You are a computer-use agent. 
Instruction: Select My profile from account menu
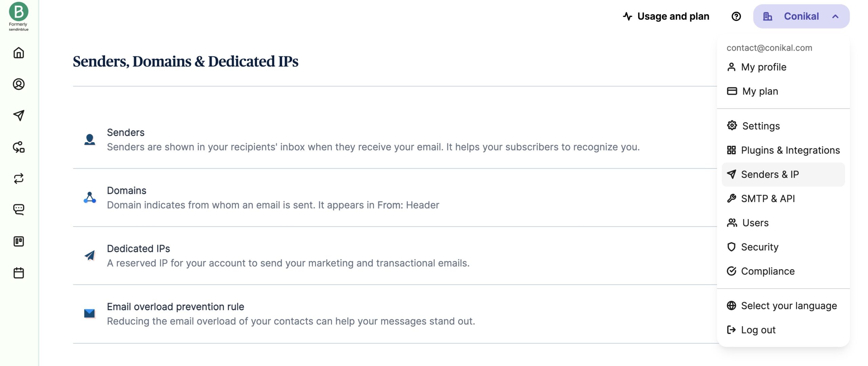click(x=763, y=67)
